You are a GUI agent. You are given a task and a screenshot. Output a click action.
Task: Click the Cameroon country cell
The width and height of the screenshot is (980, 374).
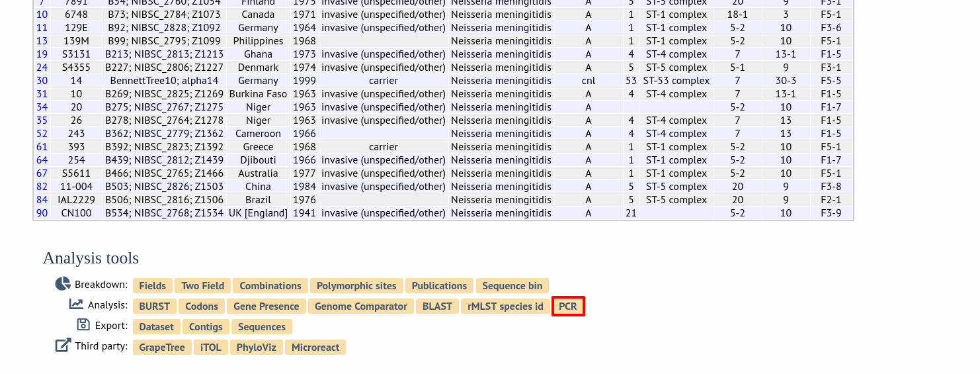point(258,134)
